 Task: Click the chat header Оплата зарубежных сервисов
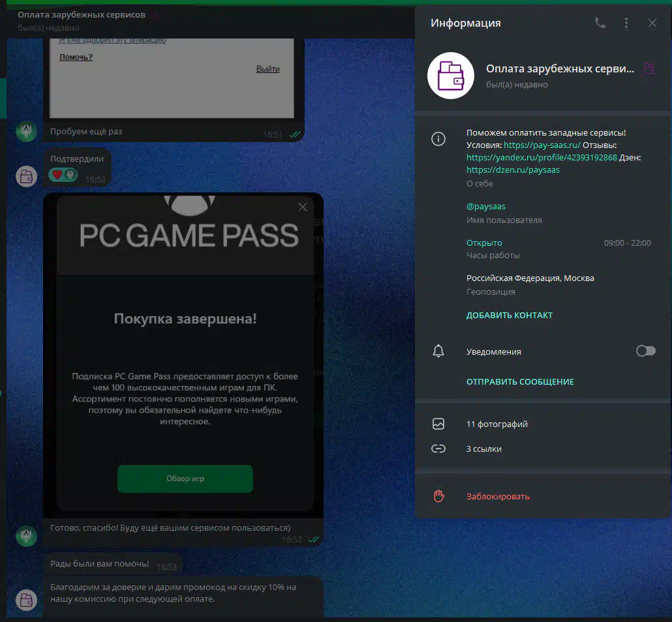[82, 15]
